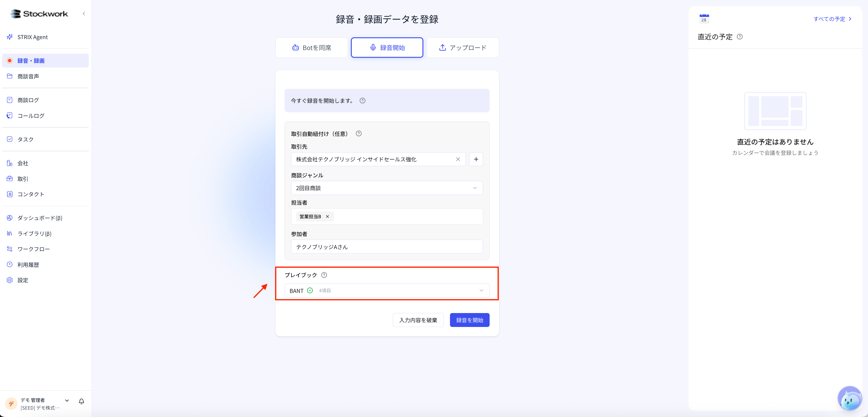Click help icon beside 今すぐ録音を開始します
The height and width of the screenshot is (417, 868).
[363, 100]
